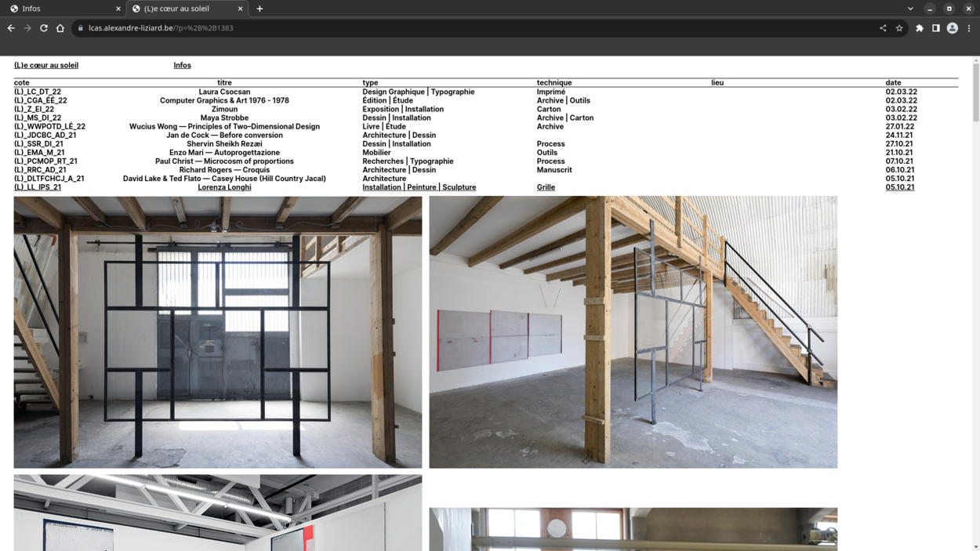Open the Infos link in page header
The height and width of the screenshot is (551, 980).
pyautogui.click(x=182, y=65)
